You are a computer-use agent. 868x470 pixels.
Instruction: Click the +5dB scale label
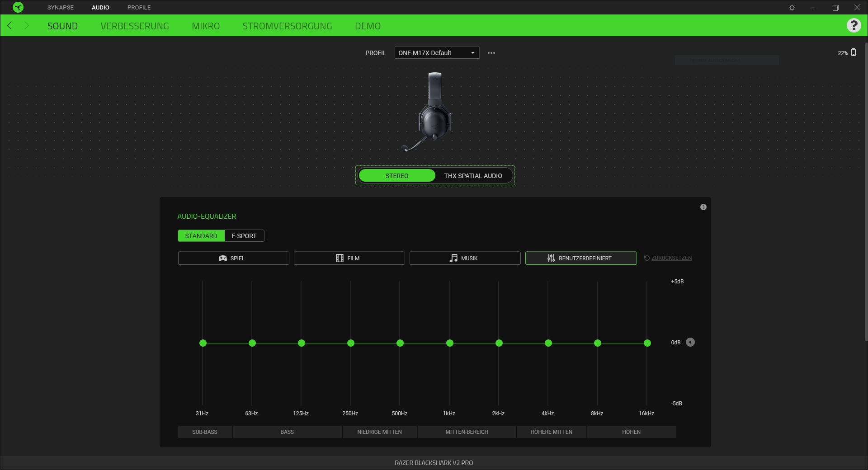pos(677,282)
